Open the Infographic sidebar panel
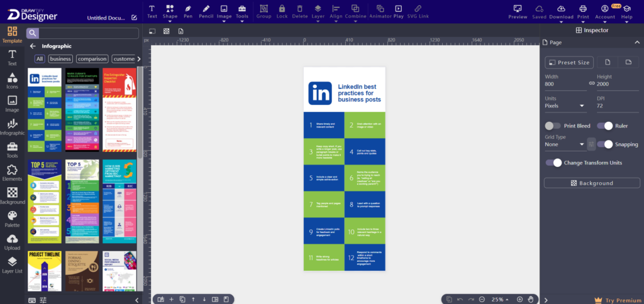This screenshot has height=304, width=644. (13, 127)
